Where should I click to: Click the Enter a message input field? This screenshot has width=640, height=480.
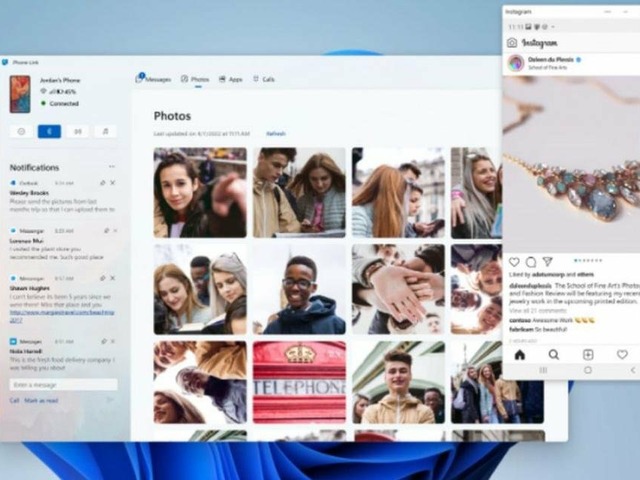point(63,384)
